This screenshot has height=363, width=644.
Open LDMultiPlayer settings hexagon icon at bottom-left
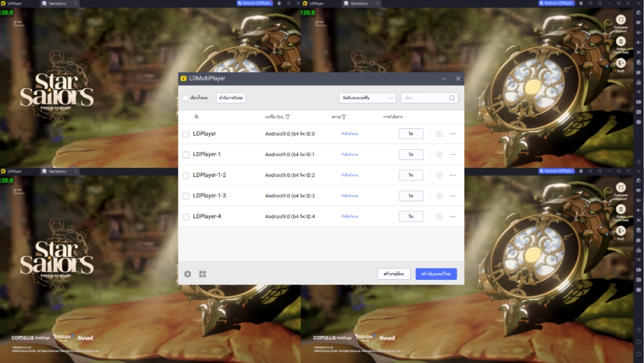187,274
